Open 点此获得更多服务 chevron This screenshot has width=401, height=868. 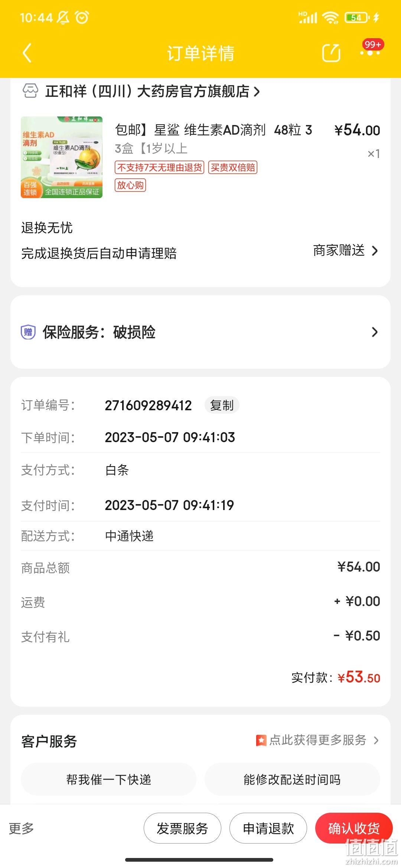pyautogui.click(x=376, y=740)
